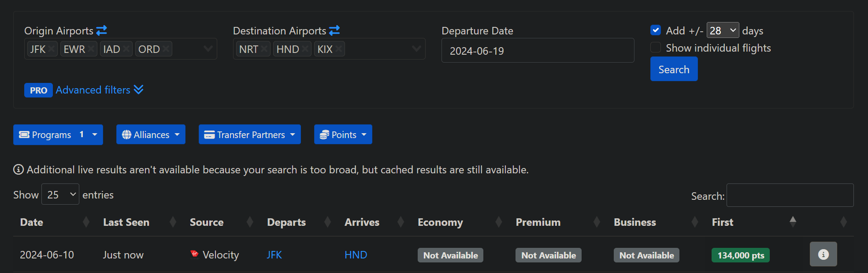Viewport: 868px width, 273px height.
Task: Click the Departure Date input field
Action: 538,51
